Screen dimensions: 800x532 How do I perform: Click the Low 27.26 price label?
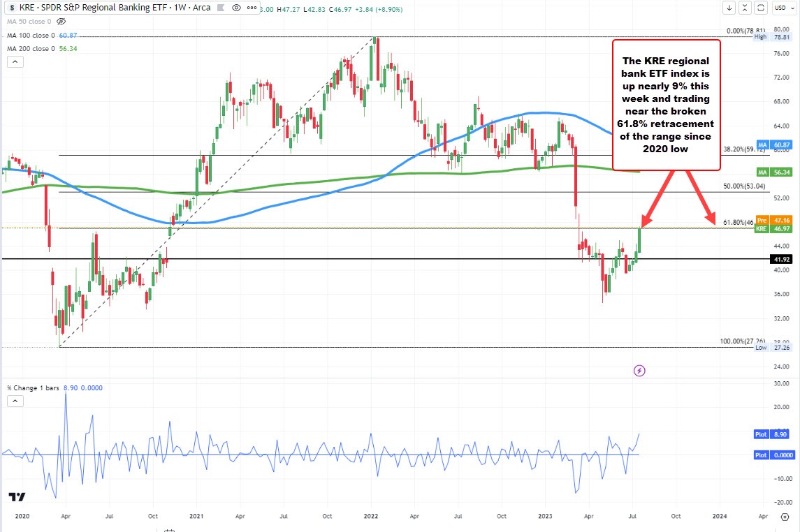pyautogui.click(x=773, y=348)
